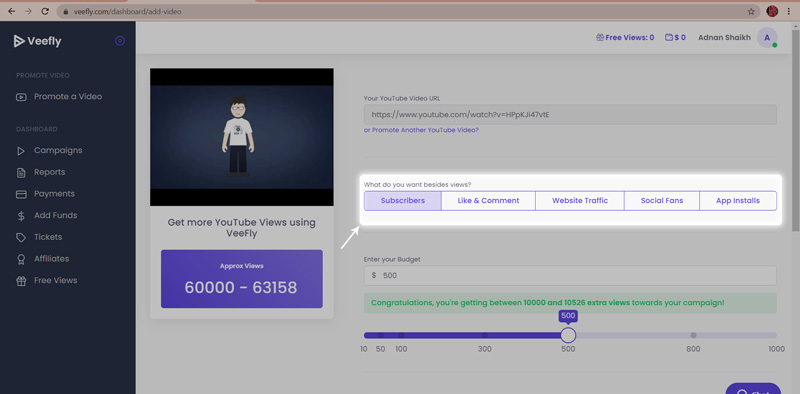The width and height of the screenshot is (800, 394).
Task: Click the Promote a Video icon
Action: pyautogui.click(x=21, y=97)
